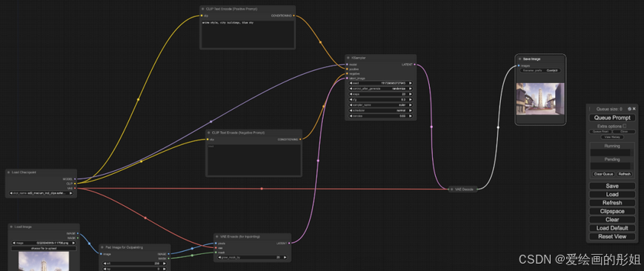Screen dimensions: 644x271
Task: Open the ckpt_name checkpoint selector
Action: point(41,193)
